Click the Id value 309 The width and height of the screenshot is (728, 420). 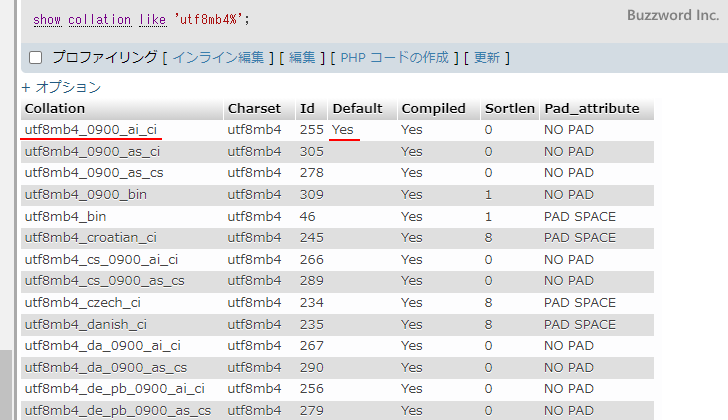(x=312, y=195)
